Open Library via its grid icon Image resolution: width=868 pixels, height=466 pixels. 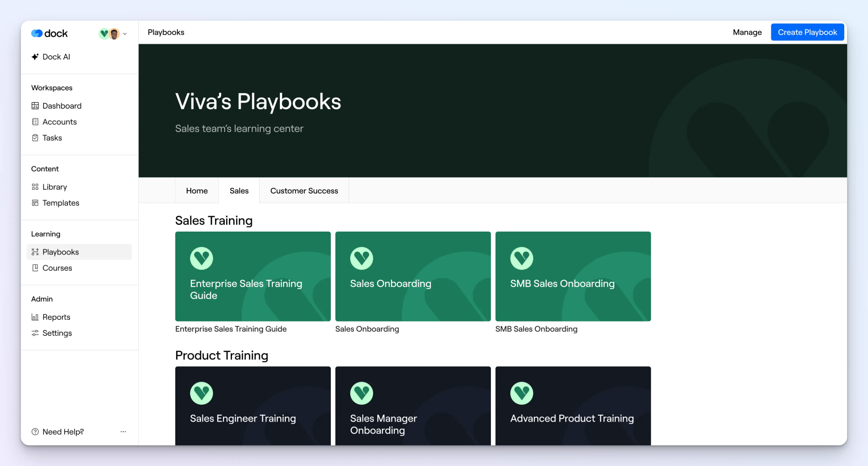[x=35, y=187]
